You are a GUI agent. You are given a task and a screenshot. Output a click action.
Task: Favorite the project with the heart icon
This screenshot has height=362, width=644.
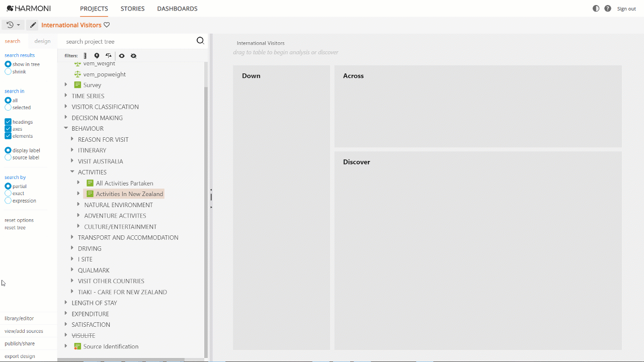[107, 25]
